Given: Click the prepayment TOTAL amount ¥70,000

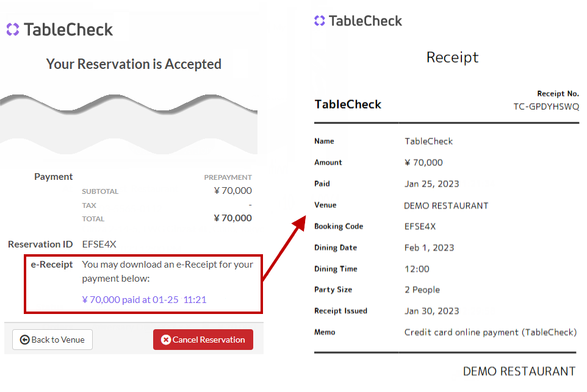Looking at the screenshot, I should 232,218.
